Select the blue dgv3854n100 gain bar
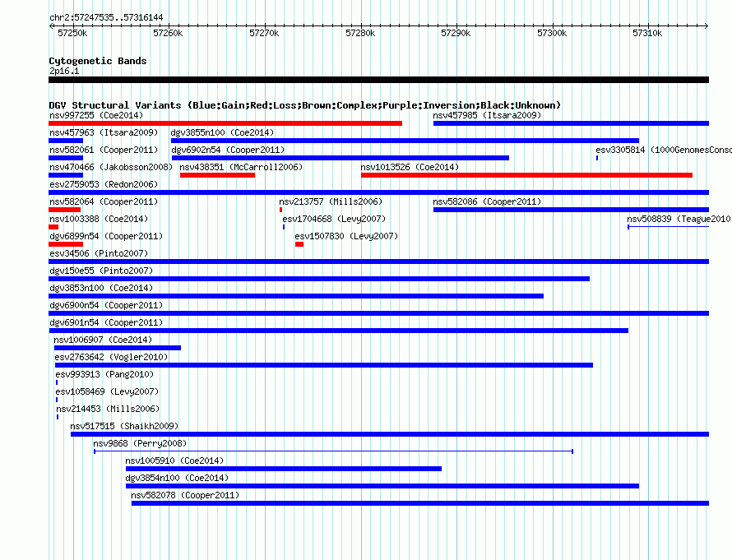Viewport: 732px width, 560px height. pos(382,486)
